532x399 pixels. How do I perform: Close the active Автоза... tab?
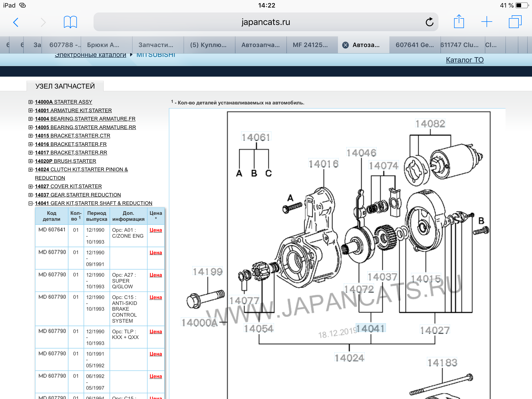click(x=345, y=45)
